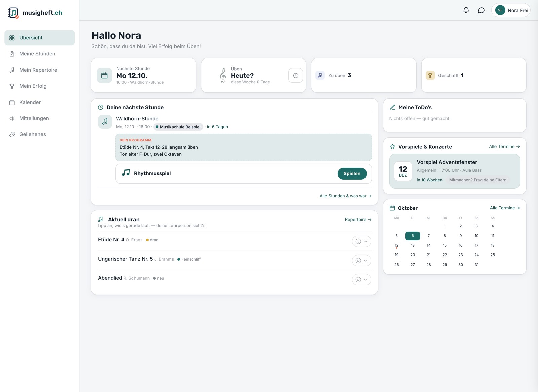Open the Vorspiel Adventsfenster event card
538x392 pixels.
[x=455, y=171]
